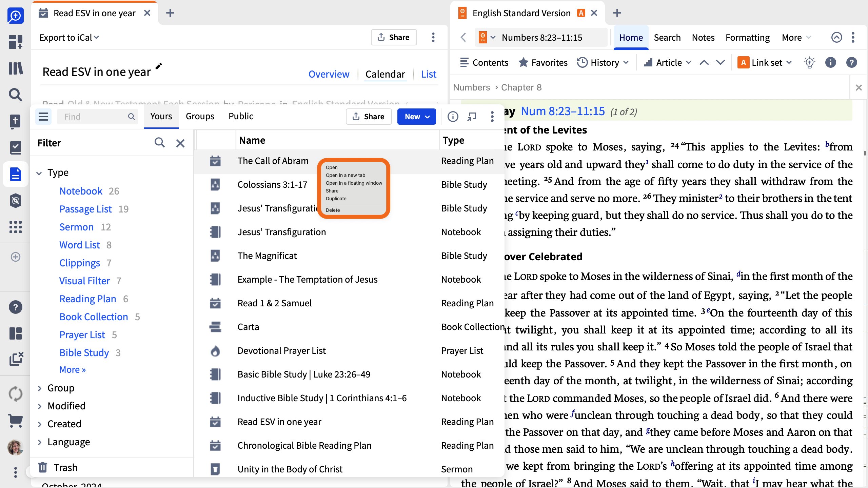Screen dimensions: 868x488
Task: Switch to the Public tab
Action: 241,116
